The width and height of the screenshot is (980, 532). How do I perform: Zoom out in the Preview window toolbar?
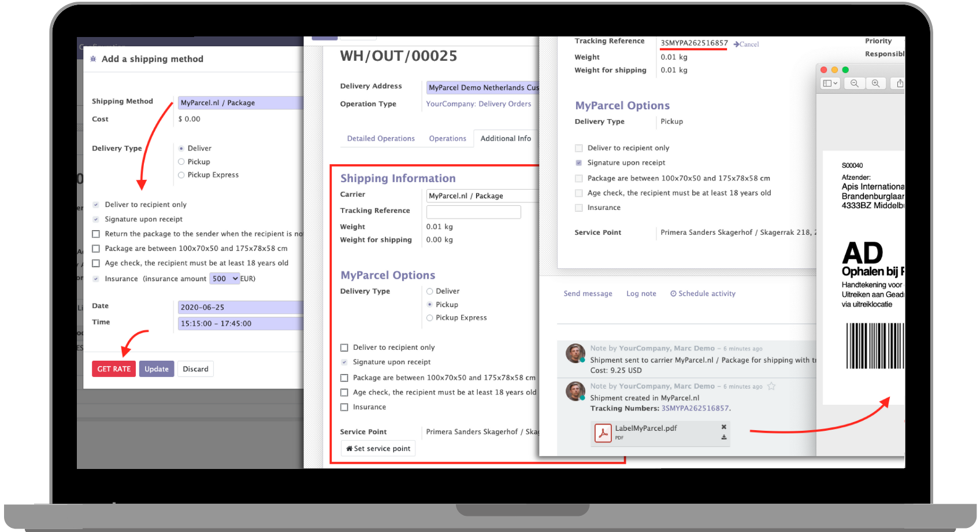[855, 83]
